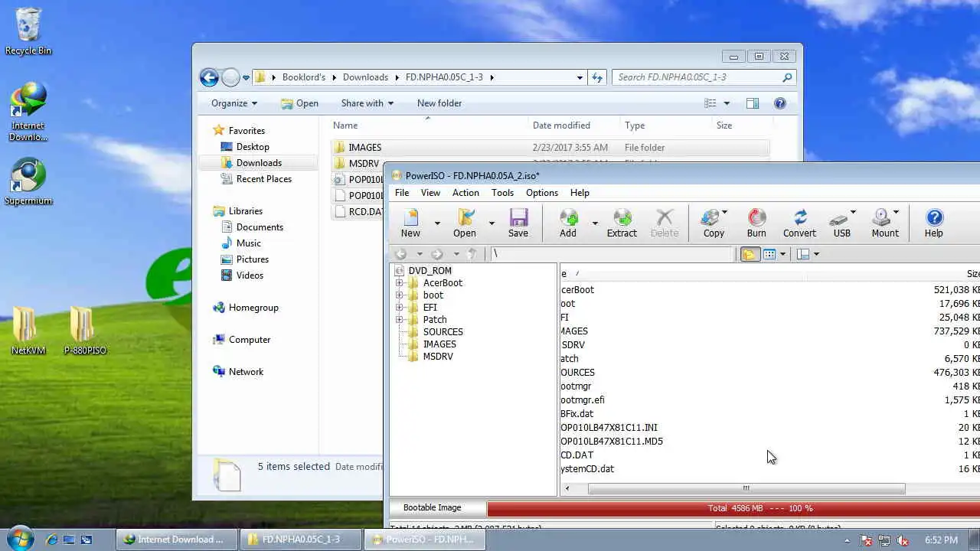
Task: Click the Windows Start orb
Action: click(x=20, y=538)
